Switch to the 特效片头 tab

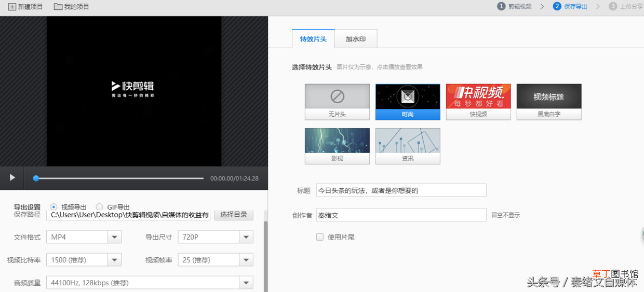313,39
